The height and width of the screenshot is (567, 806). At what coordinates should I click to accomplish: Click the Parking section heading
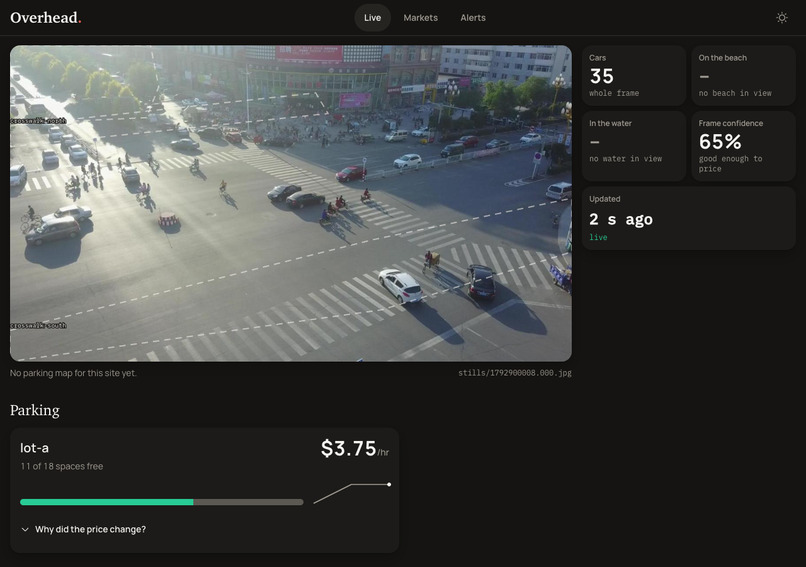tap(34, 410)
